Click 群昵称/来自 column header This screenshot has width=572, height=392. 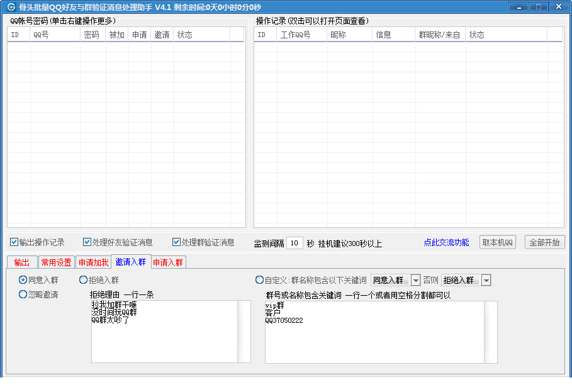point(440,35)
